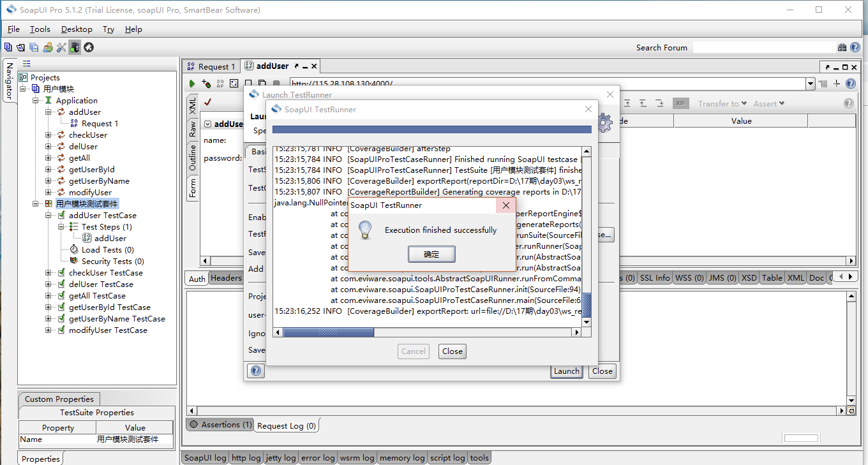Click the Search Forum input field

[x=764, y=47]
